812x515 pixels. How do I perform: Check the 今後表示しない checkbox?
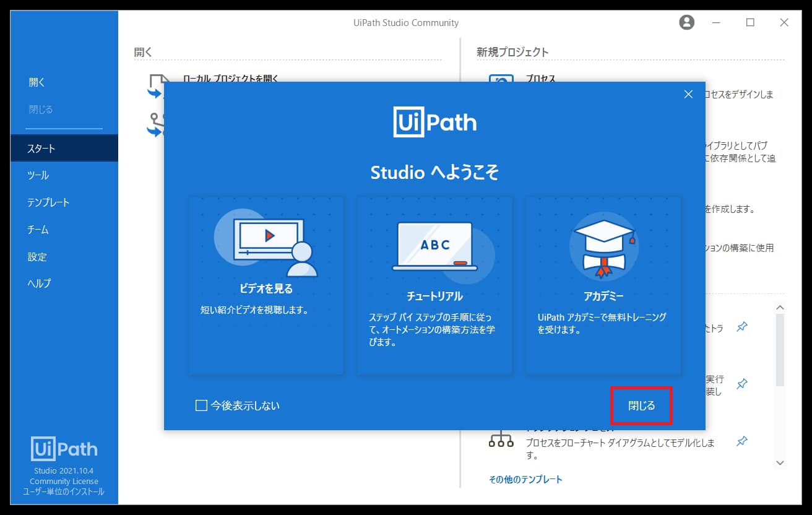[201, 405]
